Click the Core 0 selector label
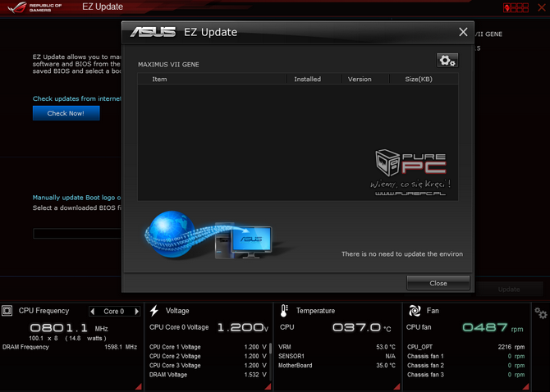This screenshot has height=392, width=550. (x=114, y=312)
